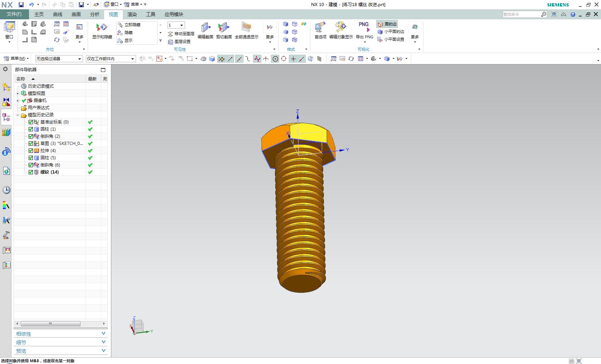The image size is (601, 364).
Task: Toggle checkbox for 拉伸 (4)
Action: point(31,151)
